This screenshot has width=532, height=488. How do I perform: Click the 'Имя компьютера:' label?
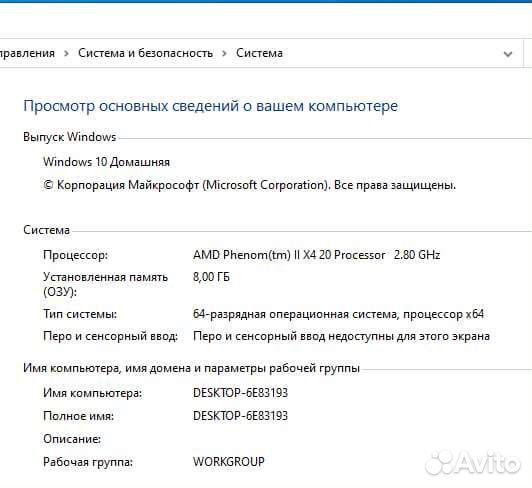tap(92, 393)
